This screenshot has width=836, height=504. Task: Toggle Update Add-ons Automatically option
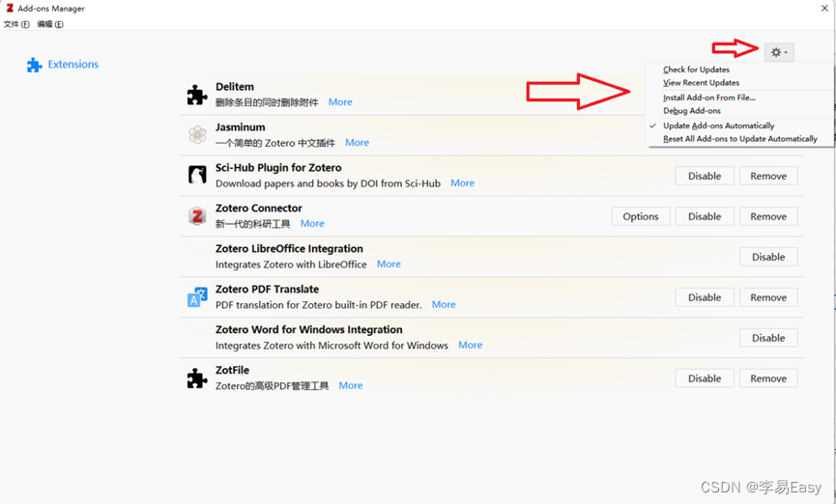pyautogui.click(x=718, y=126)
